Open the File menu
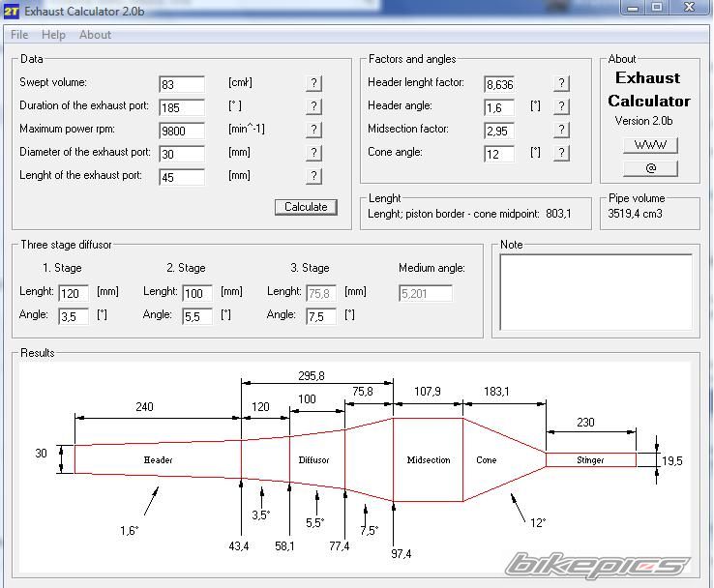Viewport: 714px width, 588px height. click(19, 35)
